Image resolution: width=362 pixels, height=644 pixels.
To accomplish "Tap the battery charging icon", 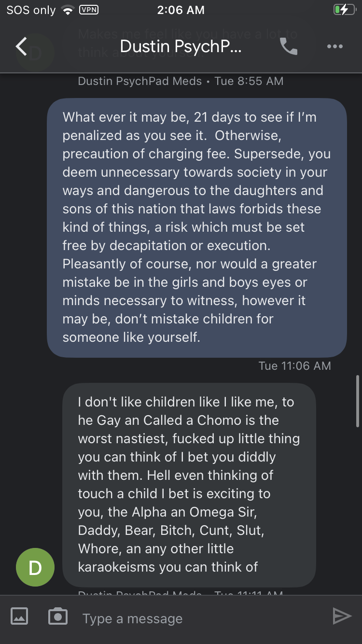I will point(344,10).
